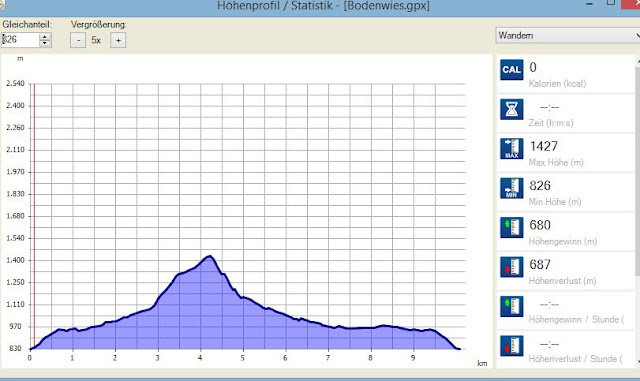Click the 830 y-axis label

coord(15,348)
